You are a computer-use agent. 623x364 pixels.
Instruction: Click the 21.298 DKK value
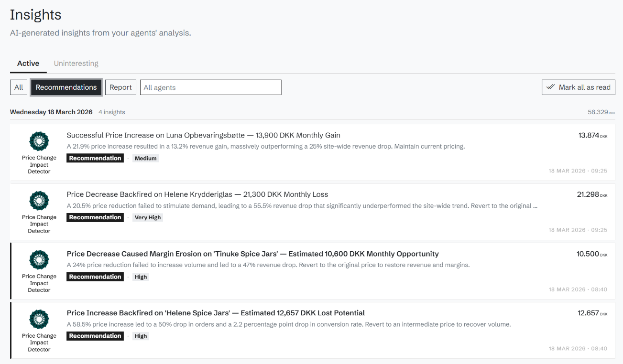pyautogui.click(x=592, y=194)
